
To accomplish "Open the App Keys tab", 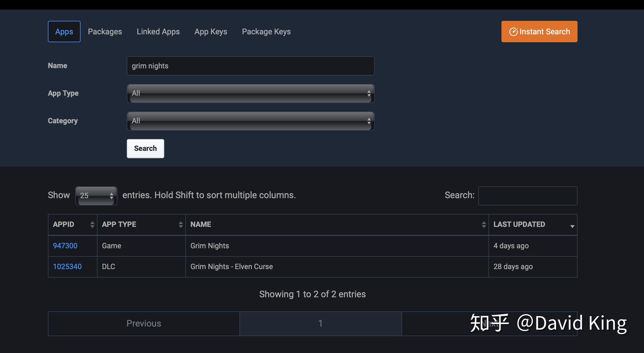I will point(211,31).
